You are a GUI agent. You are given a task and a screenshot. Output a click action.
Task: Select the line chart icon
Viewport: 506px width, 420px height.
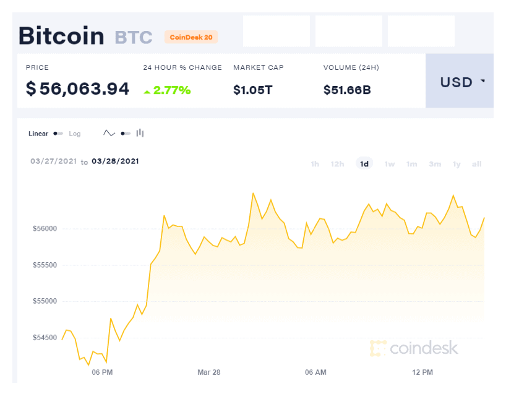pos(109,133)
